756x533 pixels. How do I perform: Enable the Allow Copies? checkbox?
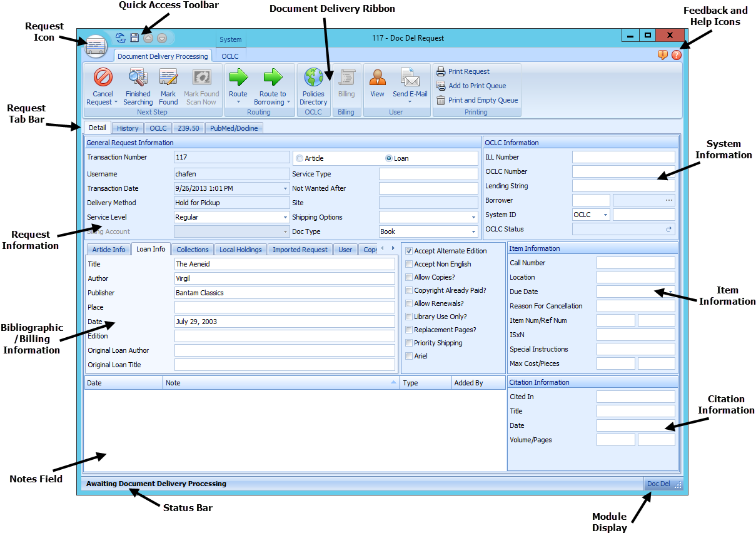click(x=409, y=277)
